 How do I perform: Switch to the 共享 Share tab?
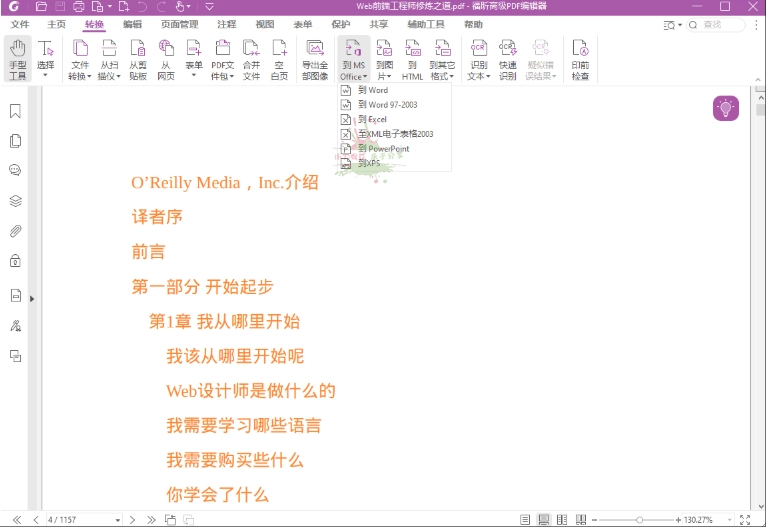click(x=379, y=24)
